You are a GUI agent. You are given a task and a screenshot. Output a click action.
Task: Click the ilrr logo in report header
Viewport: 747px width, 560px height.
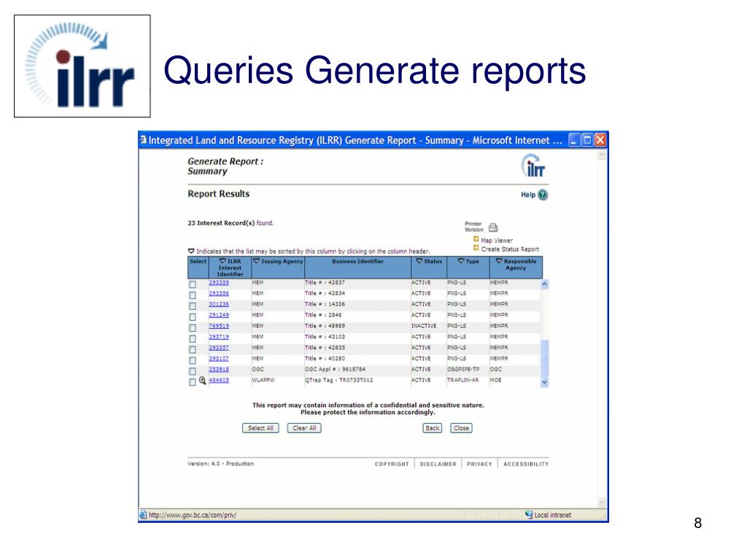coord(533,166)
